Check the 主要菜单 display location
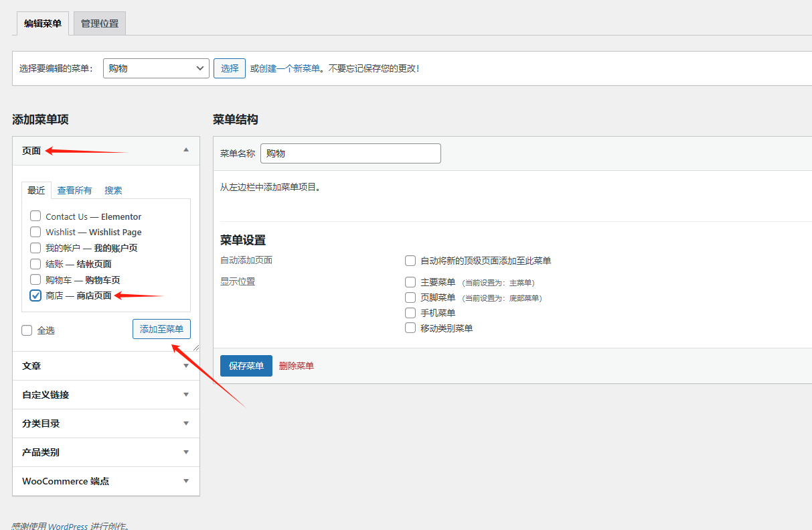Screen dimensions: 812x530 [x=410, y=282]
